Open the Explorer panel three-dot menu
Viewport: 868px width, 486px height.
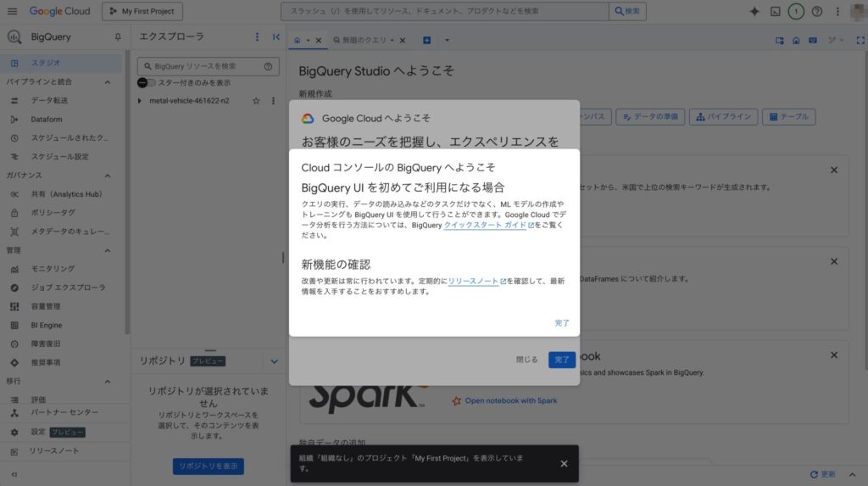point(257,36)
